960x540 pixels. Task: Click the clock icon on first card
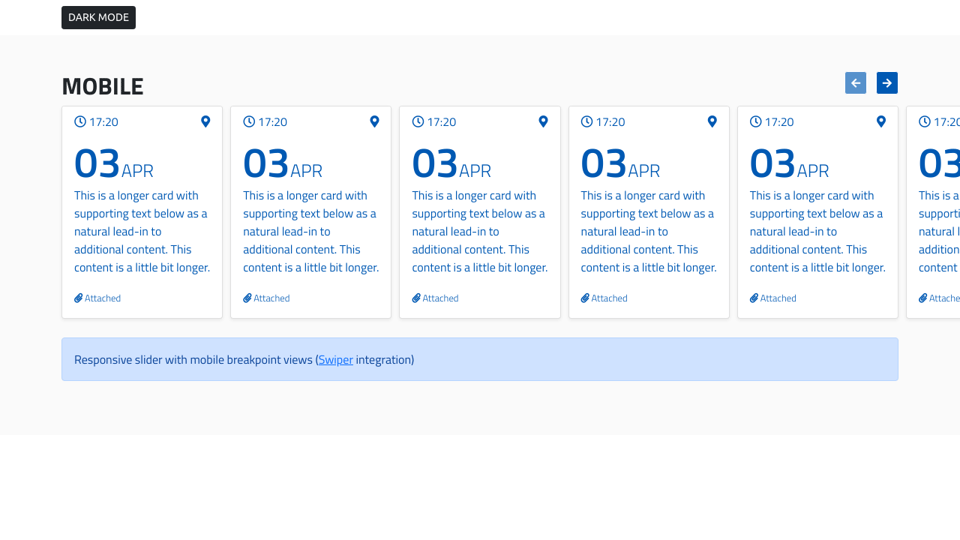pyautogui.click(x=80, y=122)
